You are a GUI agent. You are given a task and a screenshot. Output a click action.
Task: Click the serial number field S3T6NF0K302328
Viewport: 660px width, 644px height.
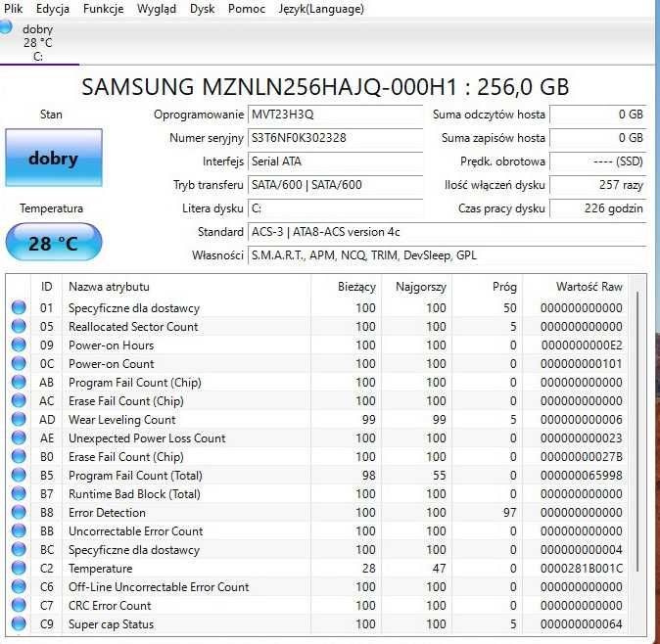[336, 138]
